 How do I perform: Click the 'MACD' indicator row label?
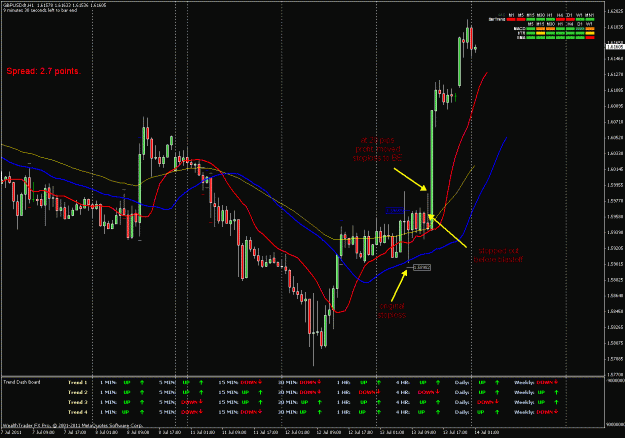click(519, 29)
